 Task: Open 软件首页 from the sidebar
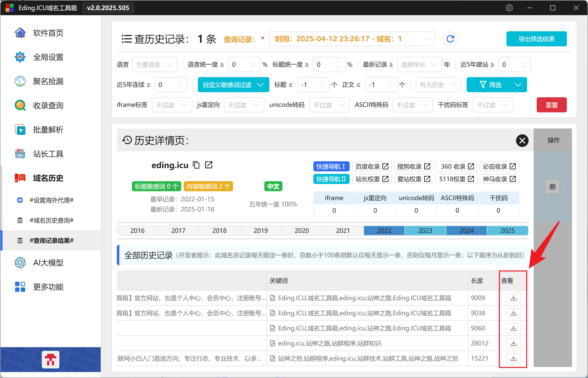coord(50,33)
